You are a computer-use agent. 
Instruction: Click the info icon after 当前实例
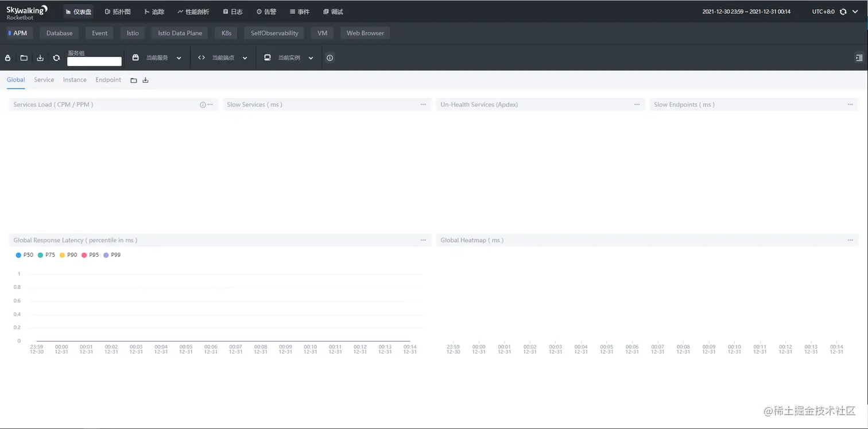tap(330, 58)
